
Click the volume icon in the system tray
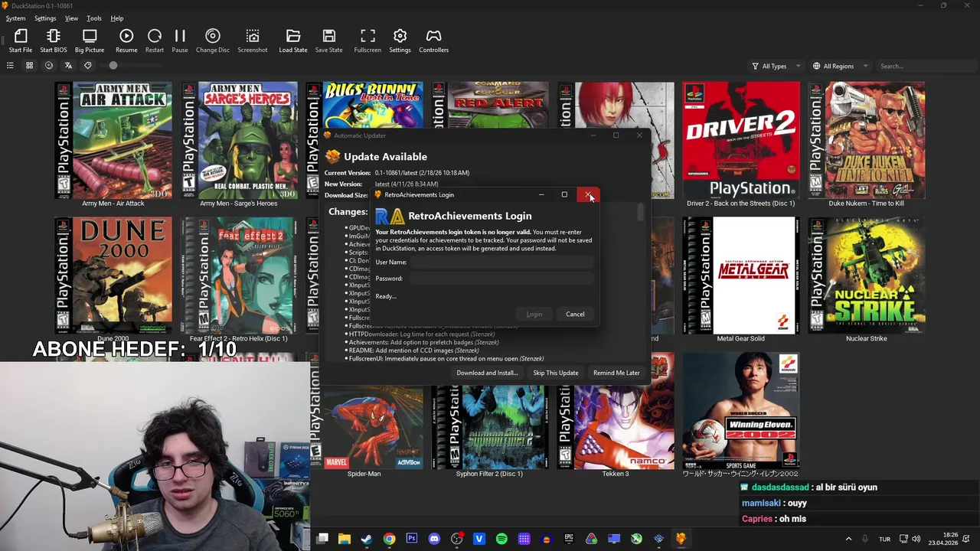click(x=916, y=539)
